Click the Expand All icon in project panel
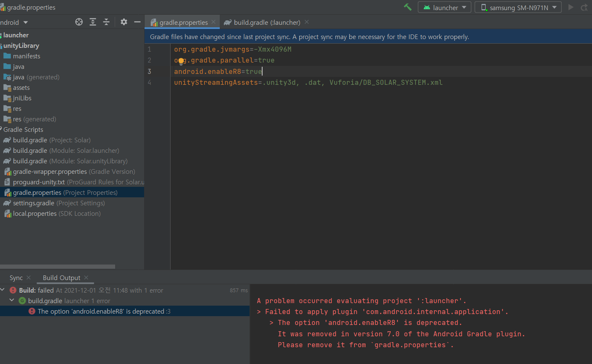The image size is (592, 364). click(93, 22)
